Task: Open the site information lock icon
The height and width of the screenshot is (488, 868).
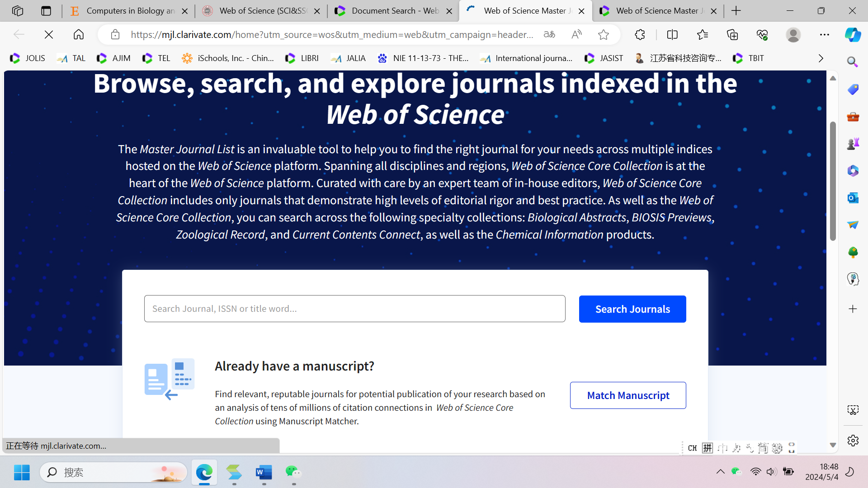Action: [x=115, y=34]
